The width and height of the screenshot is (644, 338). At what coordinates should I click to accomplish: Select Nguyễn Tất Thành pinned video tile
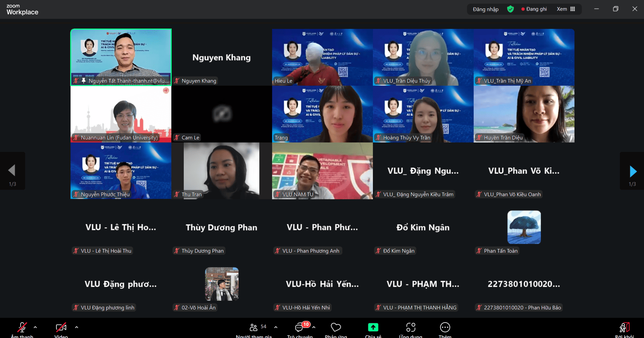[121, 57]
